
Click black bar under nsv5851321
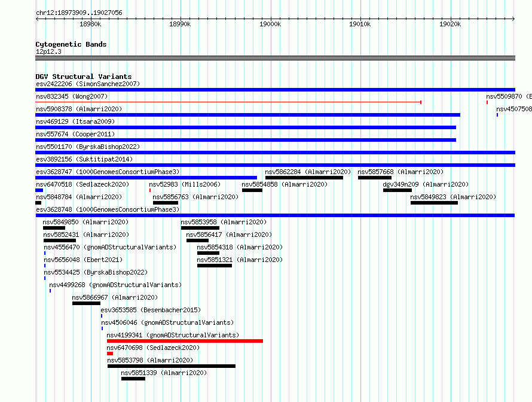[215, 266]
